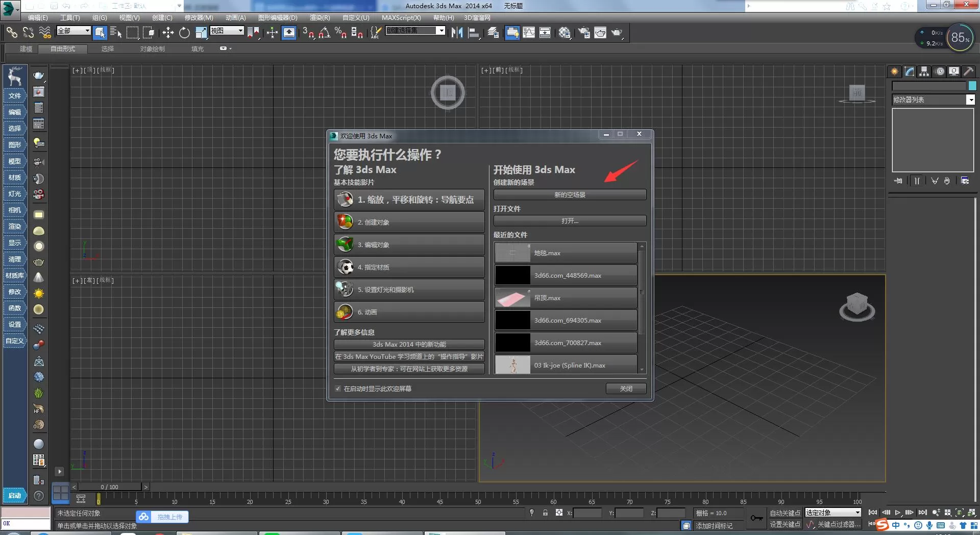Viewport: 980px width, 535px height.
Task: Open the 工具(T) menu
Action: coord(70,18)
